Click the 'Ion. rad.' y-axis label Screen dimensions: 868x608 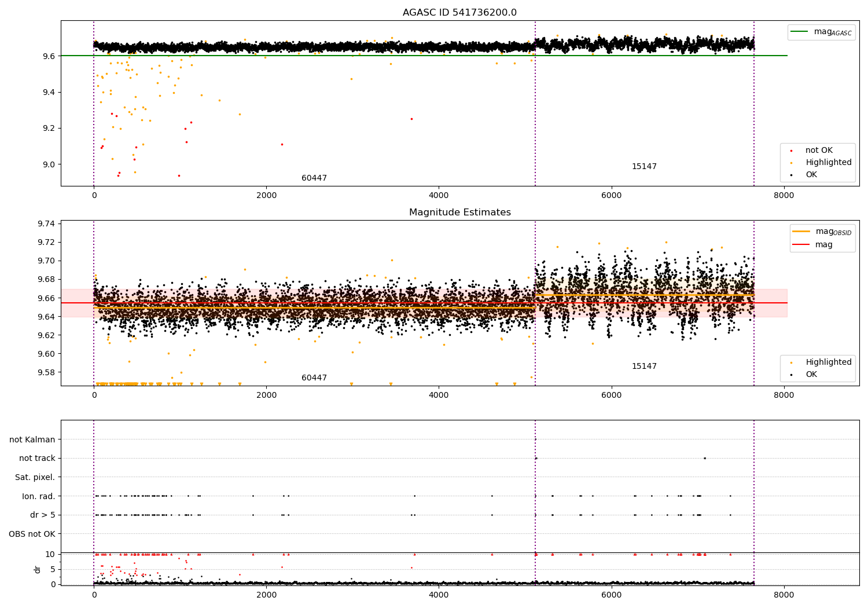[x=39, y=496]
